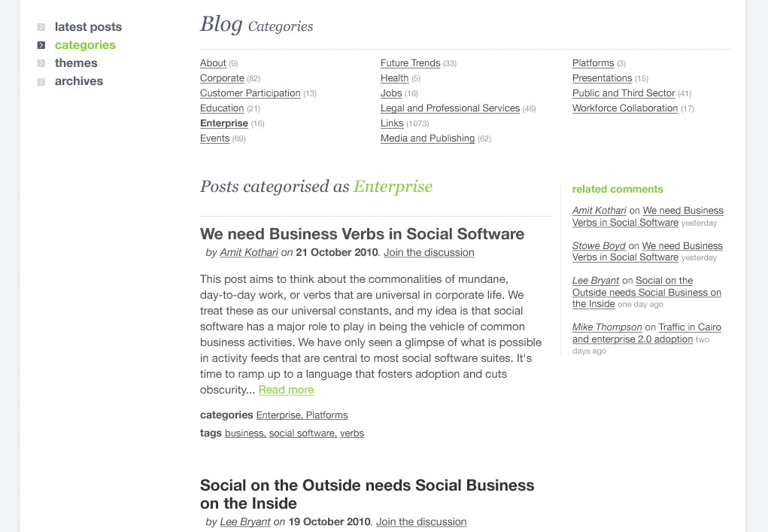768x532 pixels.
Task: Open the Links category with 1073 posts
Action: 392,123
